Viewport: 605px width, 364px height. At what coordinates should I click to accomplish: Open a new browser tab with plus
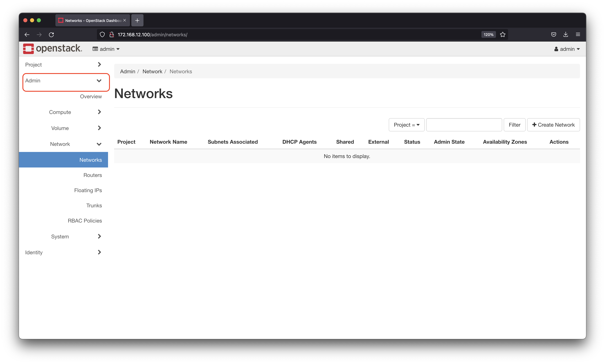[137, 20]
